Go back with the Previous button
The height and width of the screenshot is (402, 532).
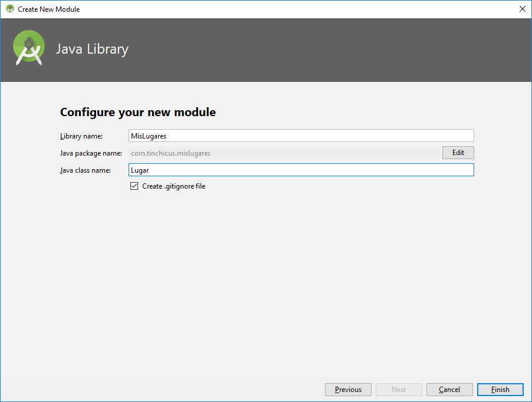348,390
